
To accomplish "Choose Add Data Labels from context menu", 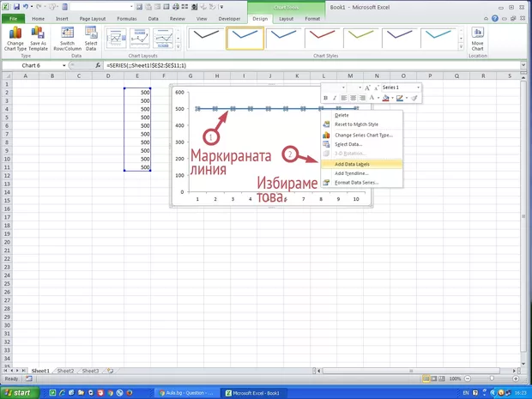I will point(359,163).
